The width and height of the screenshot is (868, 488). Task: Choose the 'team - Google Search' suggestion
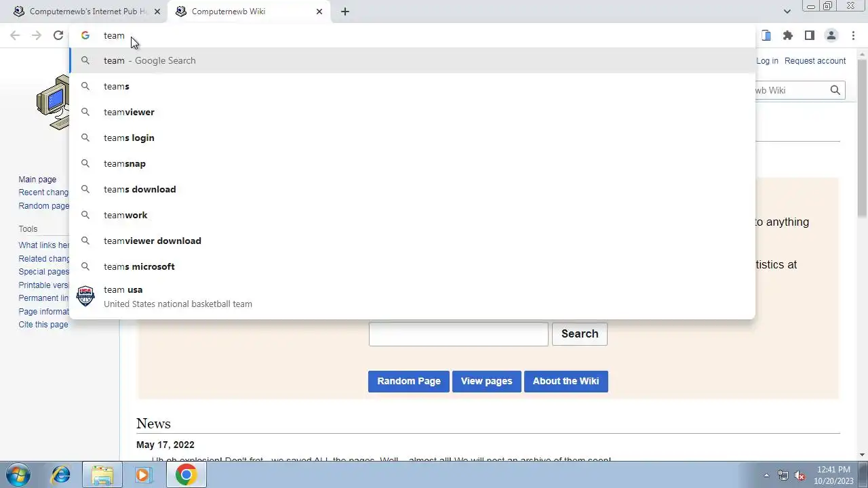click(x=412, y=60)
